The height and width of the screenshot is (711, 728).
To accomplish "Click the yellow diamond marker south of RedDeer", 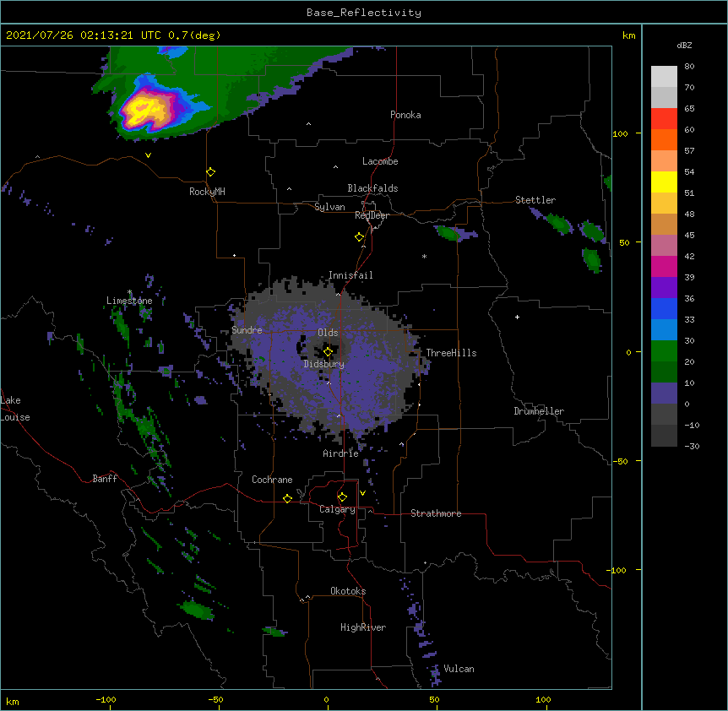I will [360, 237].
